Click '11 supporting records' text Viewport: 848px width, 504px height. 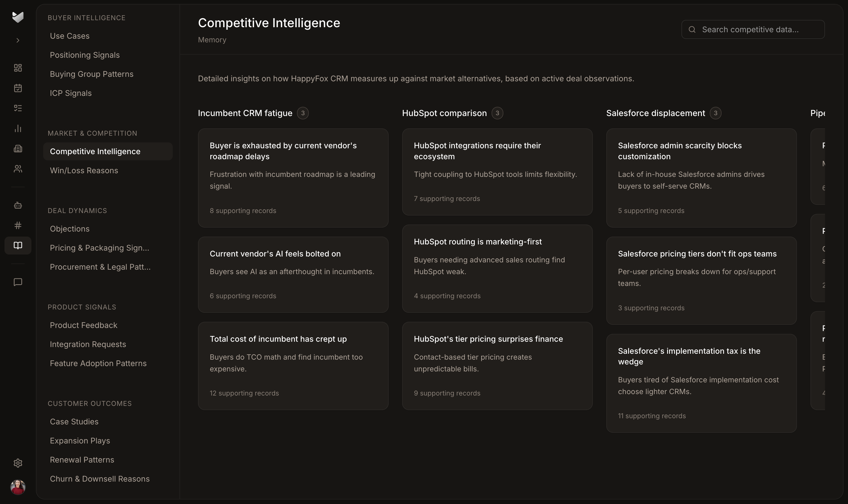click(x=652, y=416)
